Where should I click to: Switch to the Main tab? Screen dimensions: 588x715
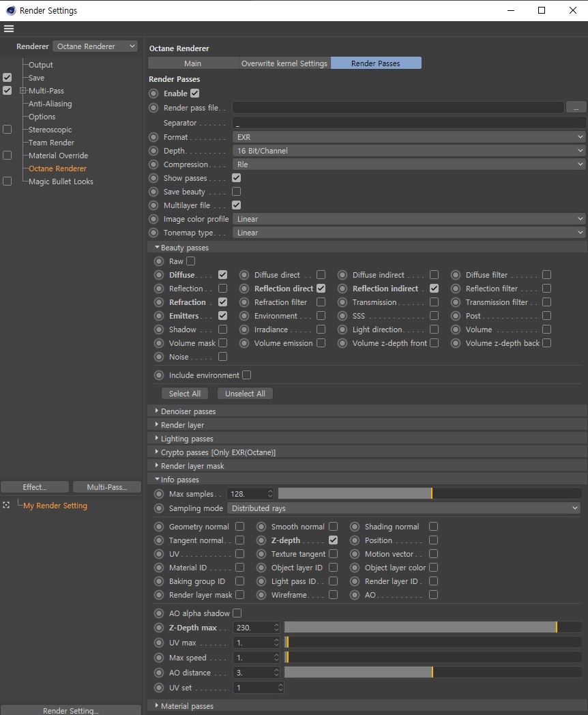(193, 63)
